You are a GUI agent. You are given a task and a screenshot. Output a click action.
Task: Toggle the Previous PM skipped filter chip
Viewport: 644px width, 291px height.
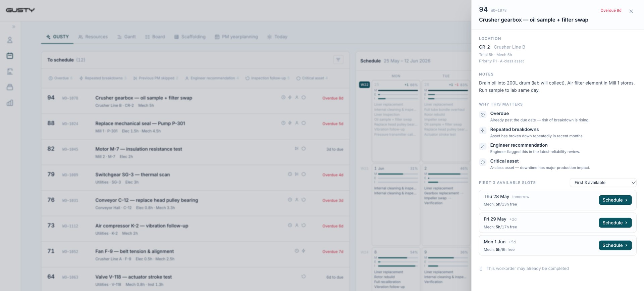coord(156,78)
